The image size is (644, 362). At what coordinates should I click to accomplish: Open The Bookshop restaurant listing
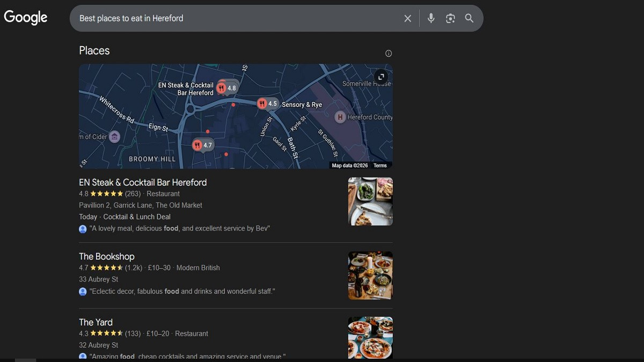(x=107, y=256)
